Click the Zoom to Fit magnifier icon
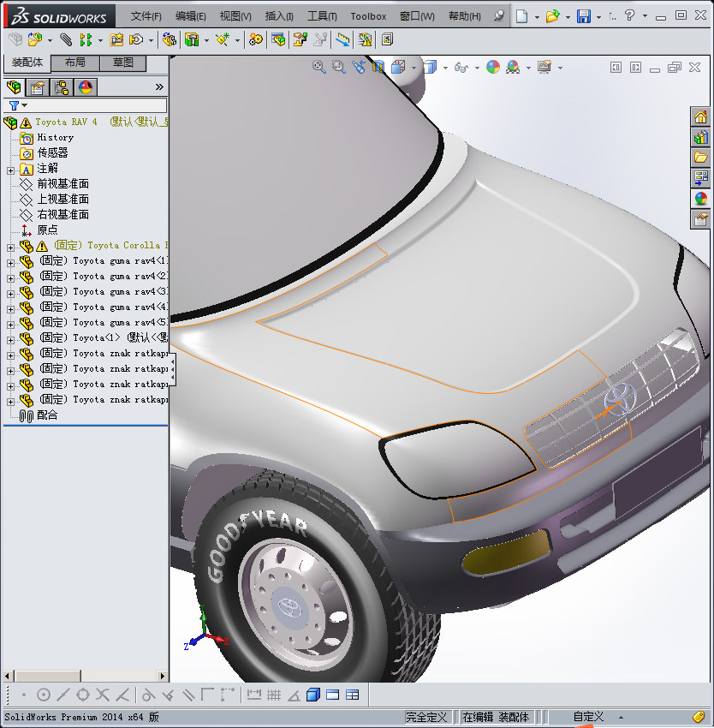This screenshot has height=728, width=714. click(319, 67)
